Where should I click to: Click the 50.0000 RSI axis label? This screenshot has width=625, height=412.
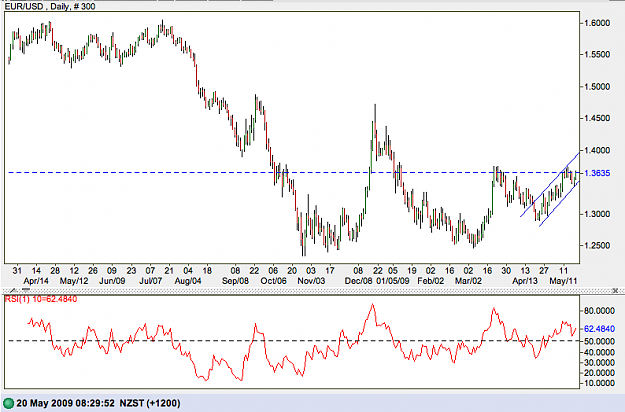pos(599,341)
